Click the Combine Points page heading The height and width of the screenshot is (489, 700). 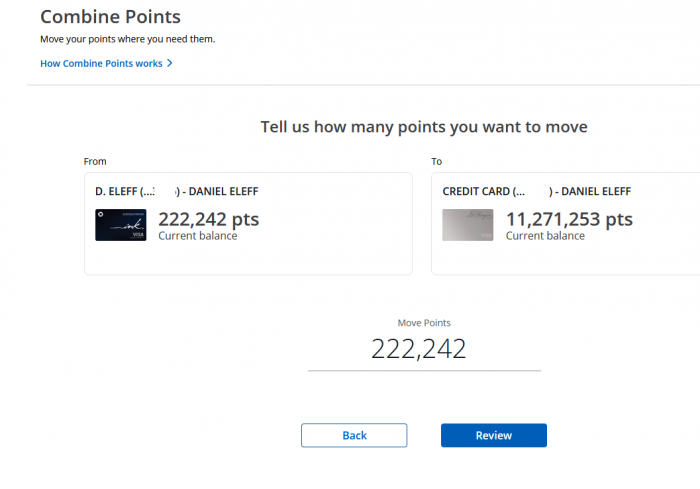110,17
